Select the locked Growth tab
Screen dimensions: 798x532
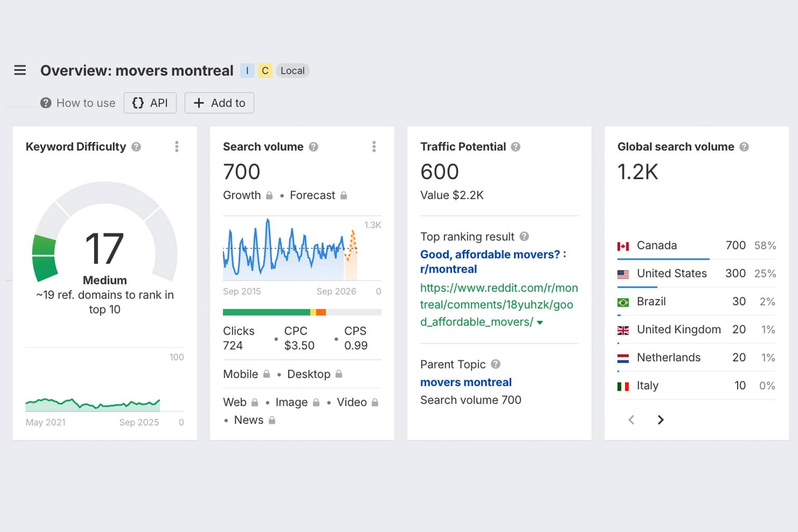[x=248, y=195]
